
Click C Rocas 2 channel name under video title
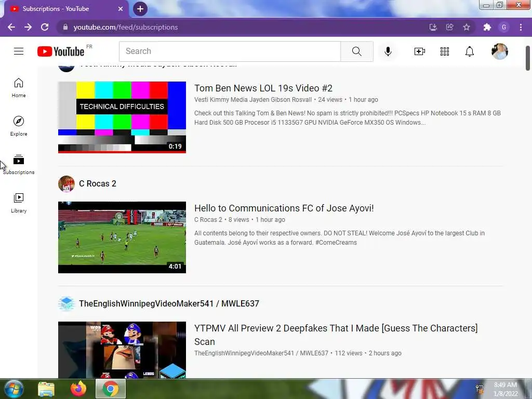point(208,220)
